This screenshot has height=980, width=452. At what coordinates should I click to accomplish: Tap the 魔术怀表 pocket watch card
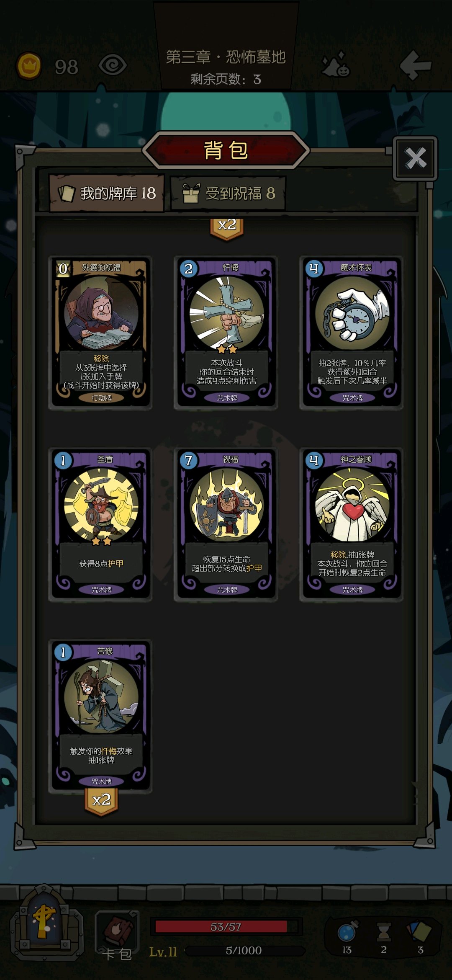[x=352, y=333]
